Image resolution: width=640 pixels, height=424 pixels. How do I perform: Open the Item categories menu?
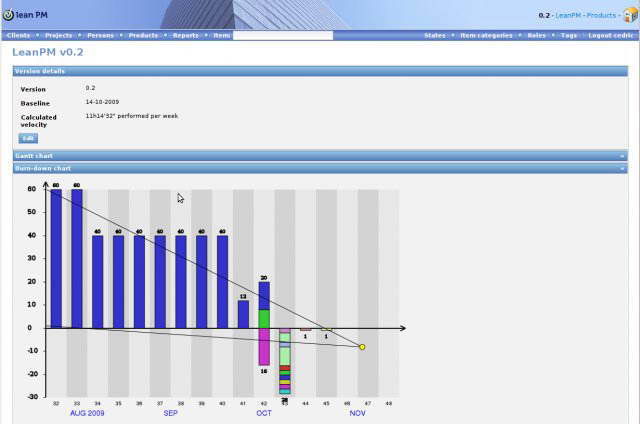coord(486,36)
